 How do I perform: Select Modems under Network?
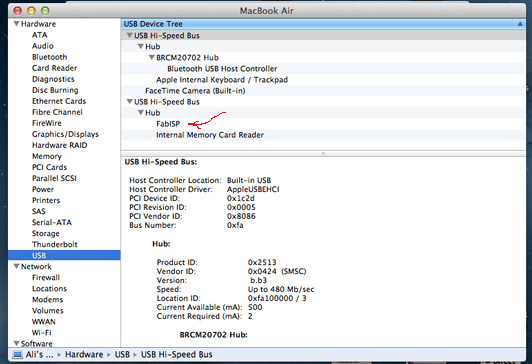point(48,300)
